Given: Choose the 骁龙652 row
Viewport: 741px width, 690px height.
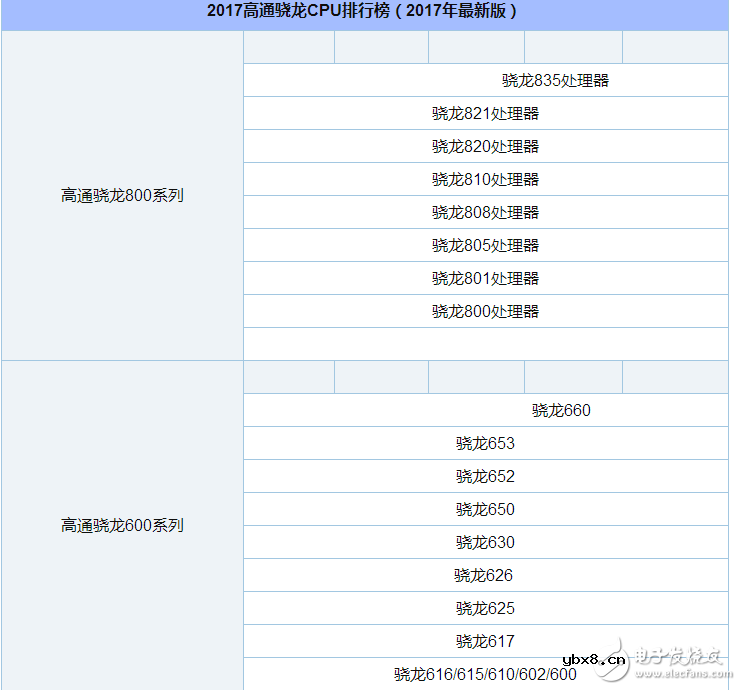Looking at the screenshot, I should pos(485,477).
